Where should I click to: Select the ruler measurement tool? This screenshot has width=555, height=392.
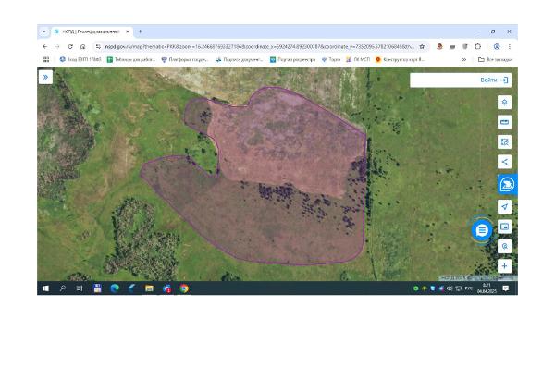(x=504, y=122)
